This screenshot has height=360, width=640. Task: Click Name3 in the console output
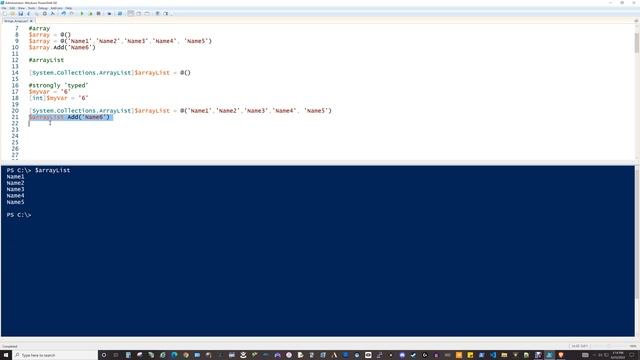tap(15, 189)
